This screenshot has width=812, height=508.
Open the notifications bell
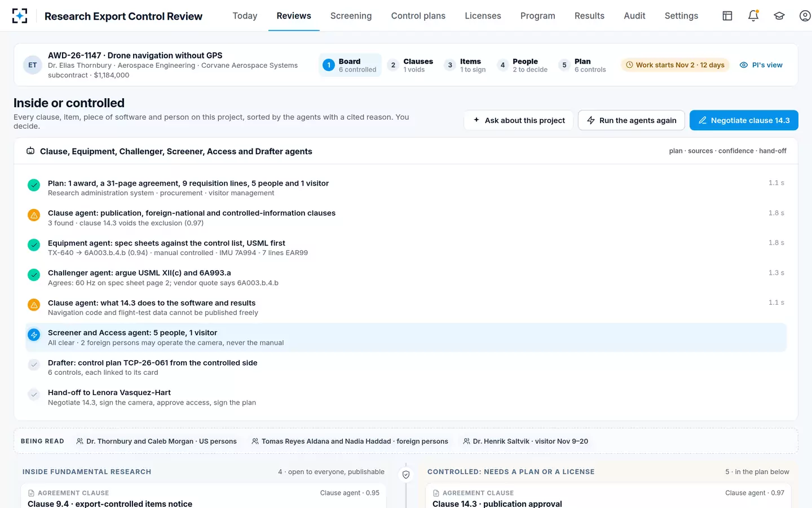[x=753, y=16]
